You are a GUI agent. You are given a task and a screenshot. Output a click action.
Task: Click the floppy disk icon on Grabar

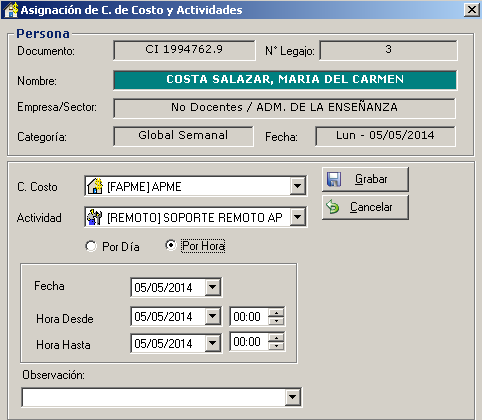coord(334,179)
